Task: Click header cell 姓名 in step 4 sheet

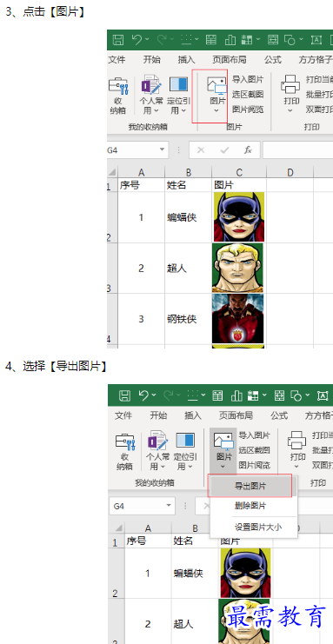Action: pyautogui.click(x=196, y=541)
